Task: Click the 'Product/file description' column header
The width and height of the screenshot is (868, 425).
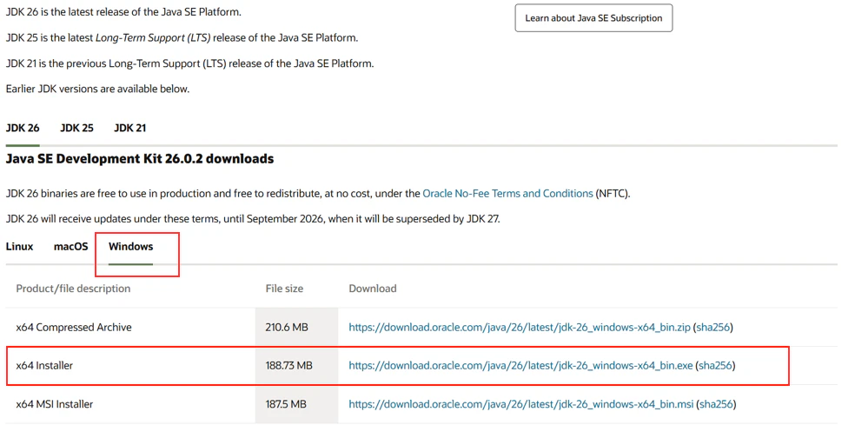Action: tap(73, 289)
